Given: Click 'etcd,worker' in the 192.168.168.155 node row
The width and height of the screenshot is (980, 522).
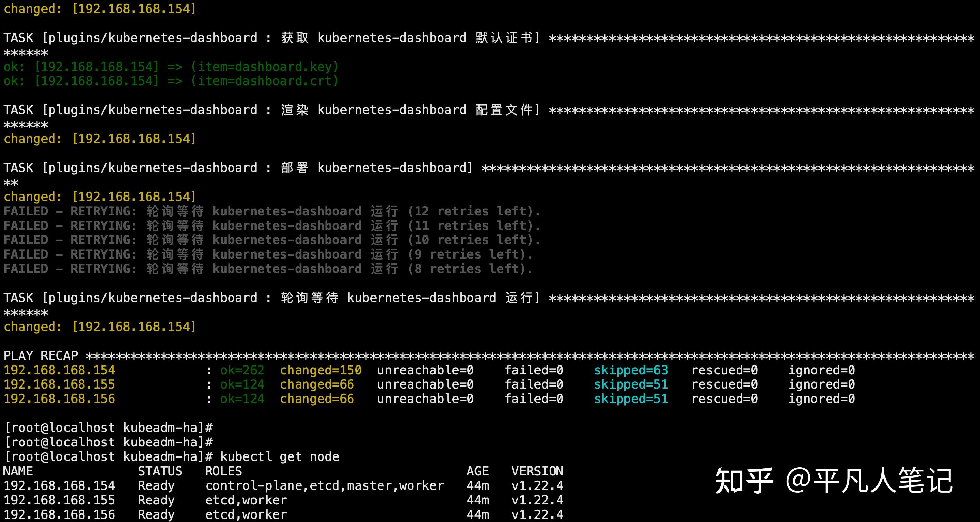Looking at the screenshot, I should (246, 500).
